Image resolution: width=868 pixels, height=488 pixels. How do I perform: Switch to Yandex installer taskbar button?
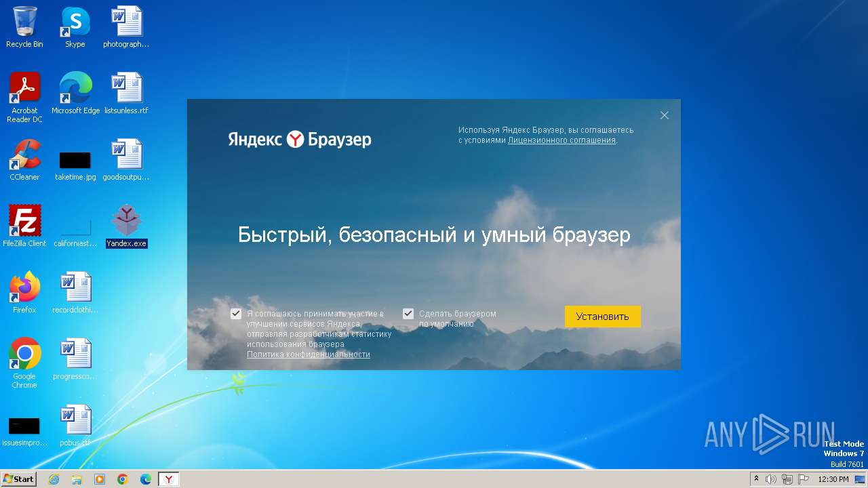[169, 479]
